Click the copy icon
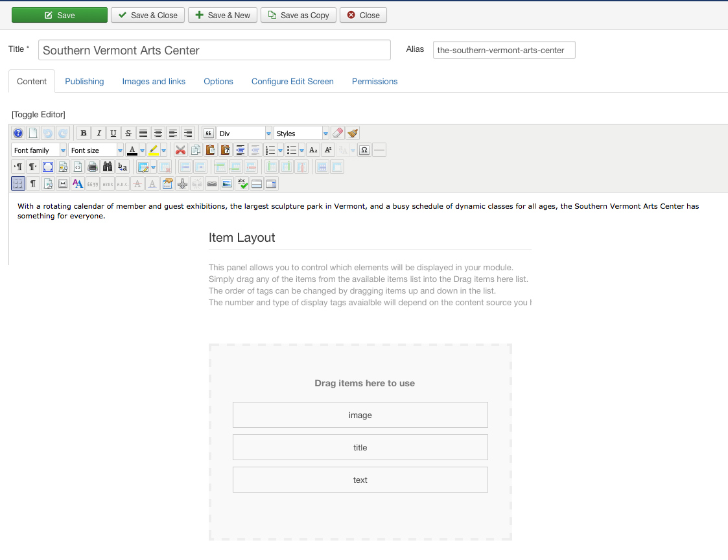 pos(196,150)
